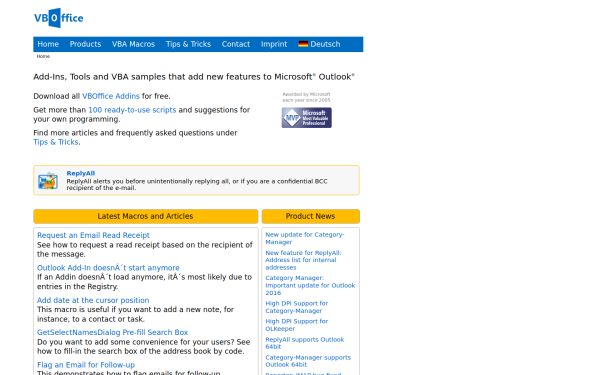Image resolution: width=600 pixels, height=375 pixels.
Task: Switch language to Deutsch
Action: 325,44
